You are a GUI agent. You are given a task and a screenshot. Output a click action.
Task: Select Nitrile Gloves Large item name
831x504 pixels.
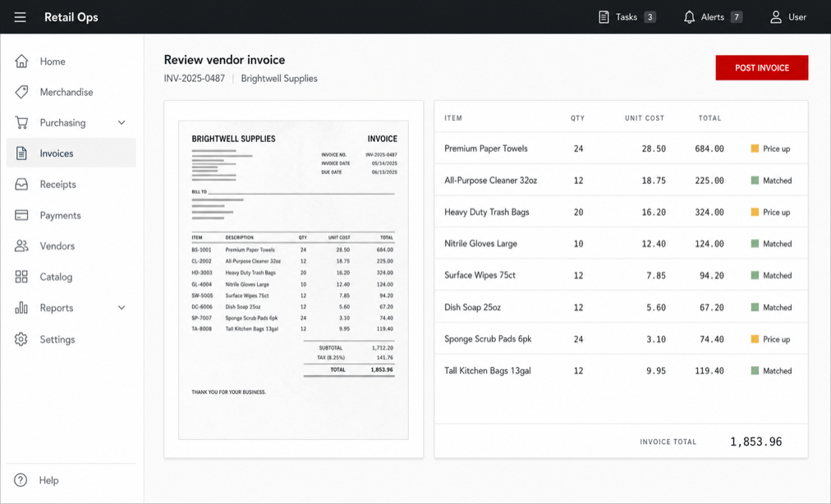[x=480, y=244]
